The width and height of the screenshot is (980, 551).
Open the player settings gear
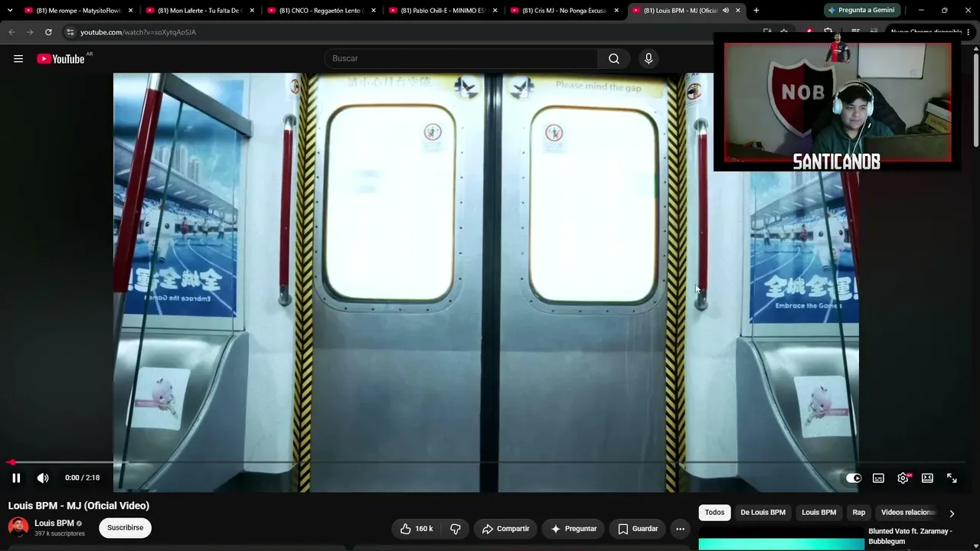coord(903,478)
